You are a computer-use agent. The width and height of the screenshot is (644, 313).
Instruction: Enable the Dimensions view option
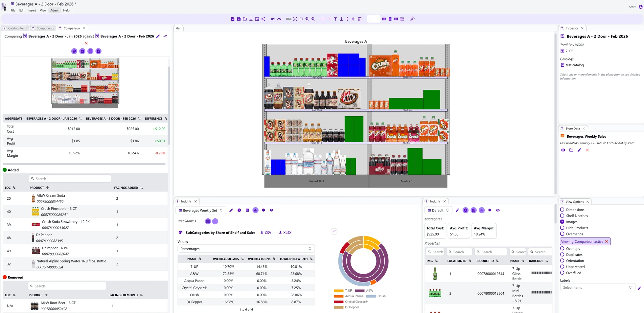pyautogui.click(x=562, y=210)
